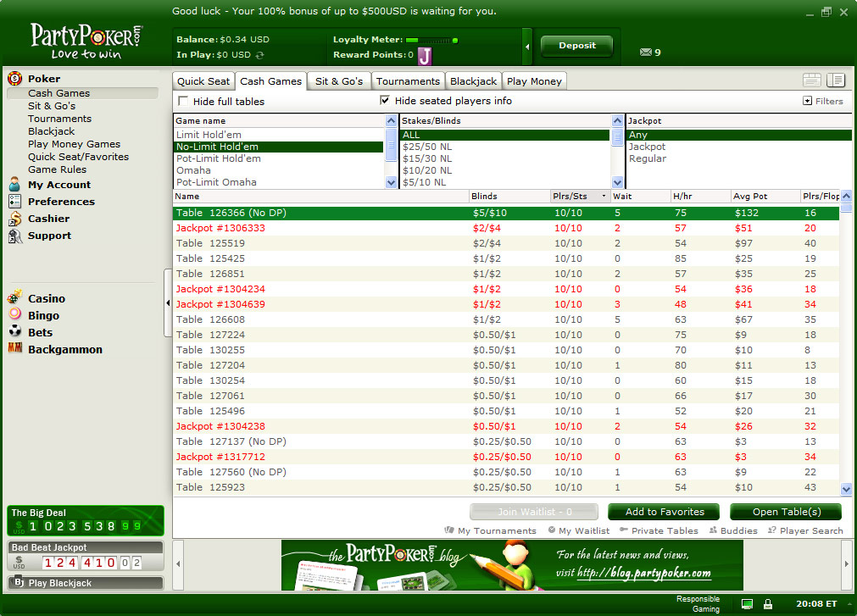
Task: Click the PartyPoker logo
Action: (86, 41)
